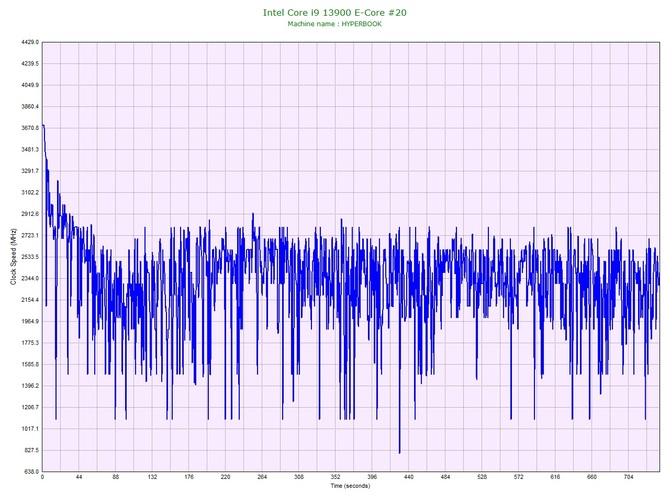
Task: Click the 'Clock Speed (MHz)' axis label
Action: pos(13,257)
